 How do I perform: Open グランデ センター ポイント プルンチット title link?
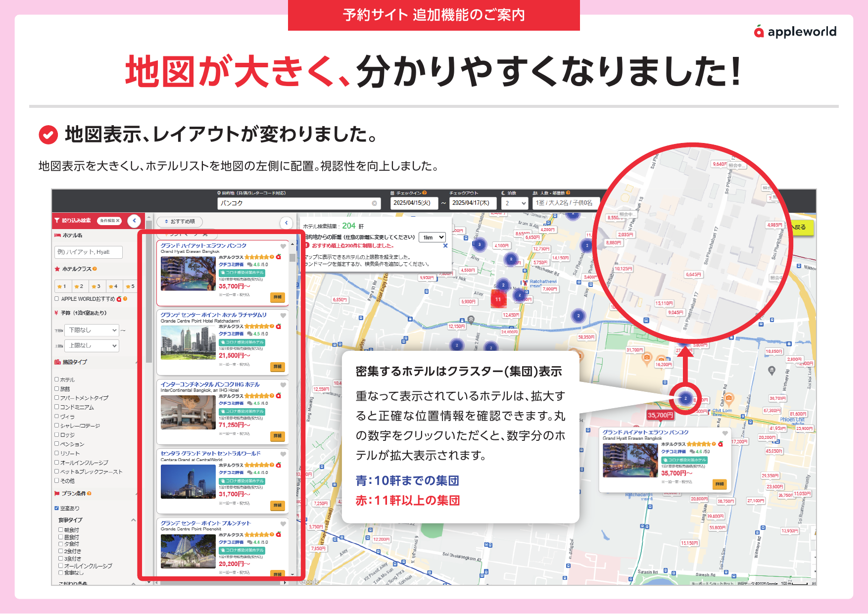coord(205,523)
